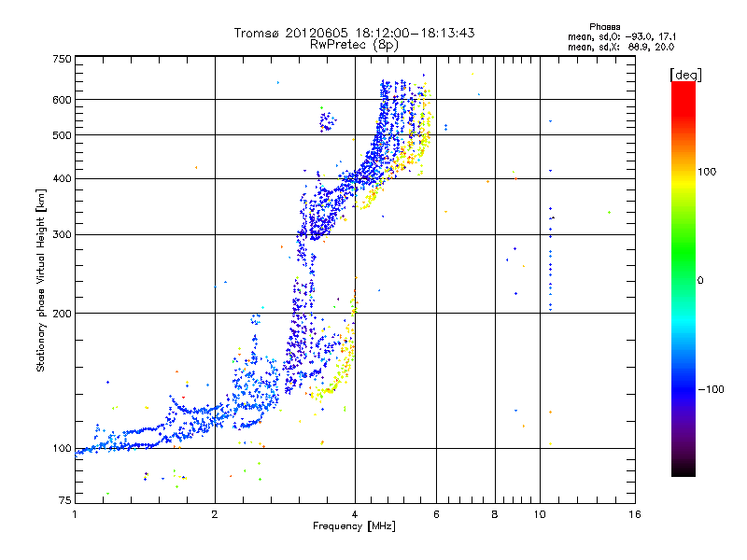Click the x-axis tick label '2'
The image size is (747, 560).
(215, 514)
